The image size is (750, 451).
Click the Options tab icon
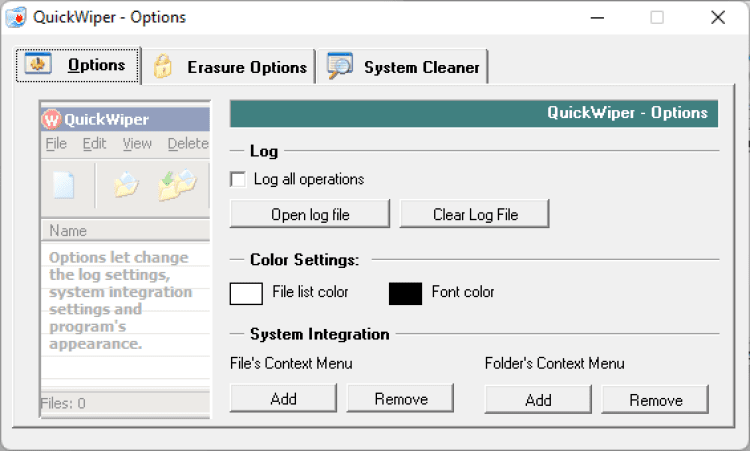pos(39,65)
